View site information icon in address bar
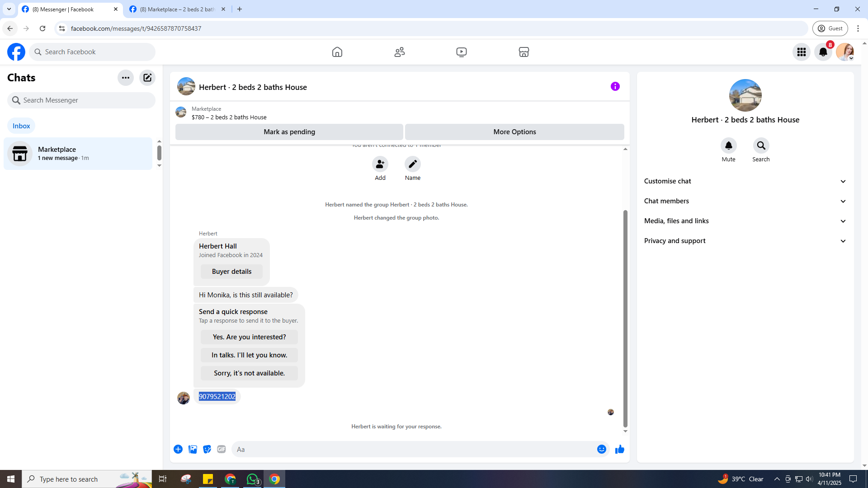The image size is (868, 488). point(62,28)
